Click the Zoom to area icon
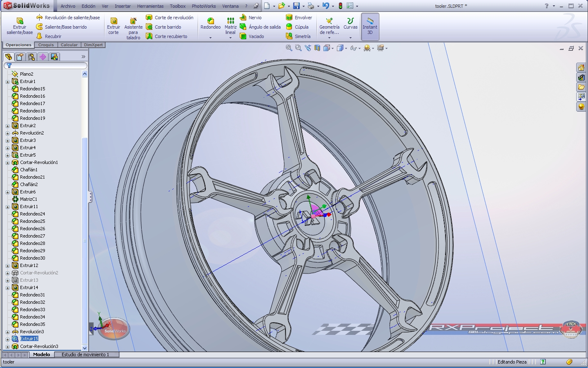The image size is (588, 368). point(298,48)
